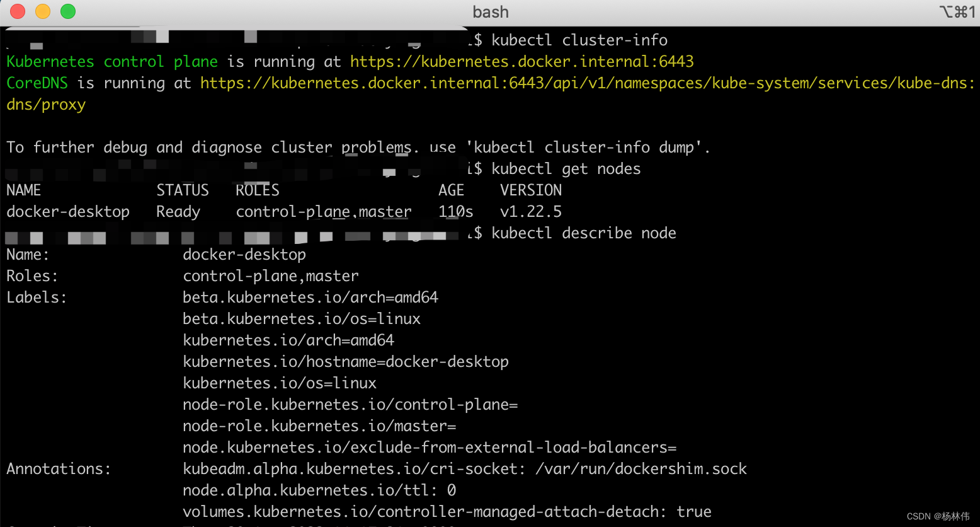This screenshot has height=527, width=980.
Task: Click the kubernetes.io/arch=amd64 label
Action: (288, 340)
